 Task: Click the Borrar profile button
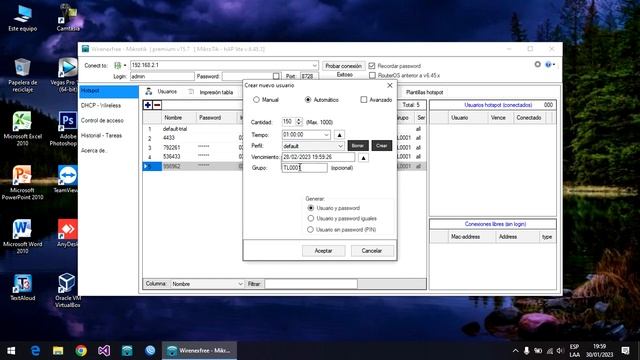[x=358, y=146]
